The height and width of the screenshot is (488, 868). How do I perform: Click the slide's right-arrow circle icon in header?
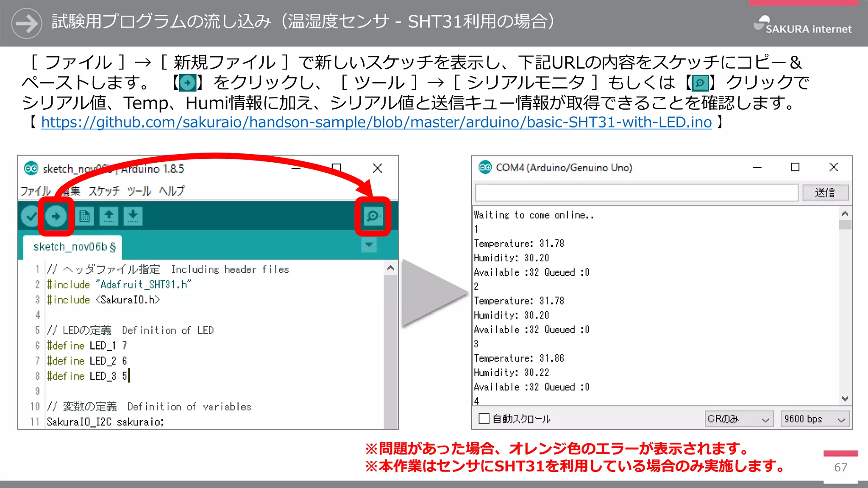(26, 23)
